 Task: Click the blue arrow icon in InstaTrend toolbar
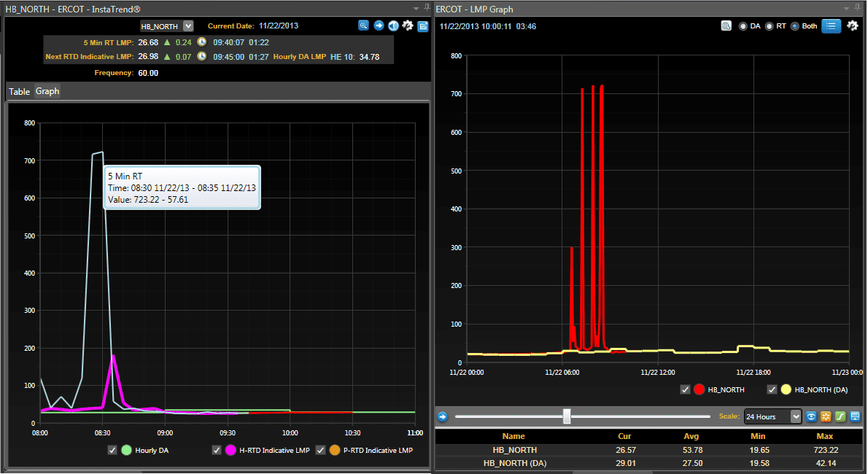coord(379,26)
